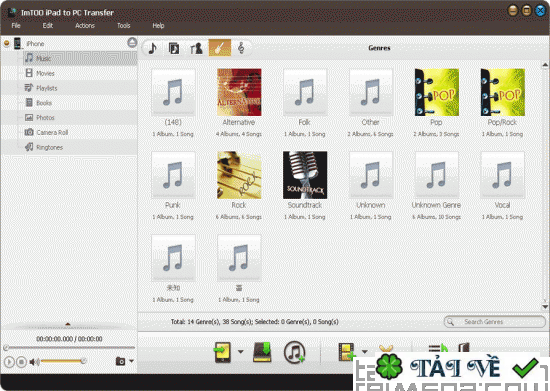
Task: Click the Add video file icon
Action: [x=346, y=352]
